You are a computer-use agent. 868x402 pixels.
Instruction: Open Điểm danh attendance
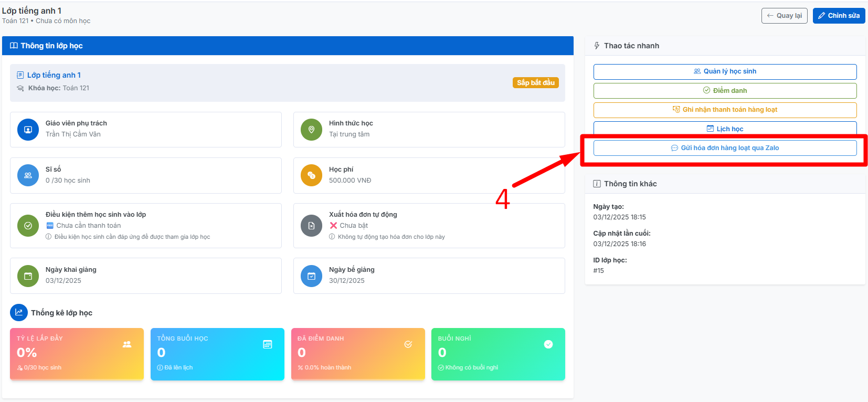pos(725,91)
